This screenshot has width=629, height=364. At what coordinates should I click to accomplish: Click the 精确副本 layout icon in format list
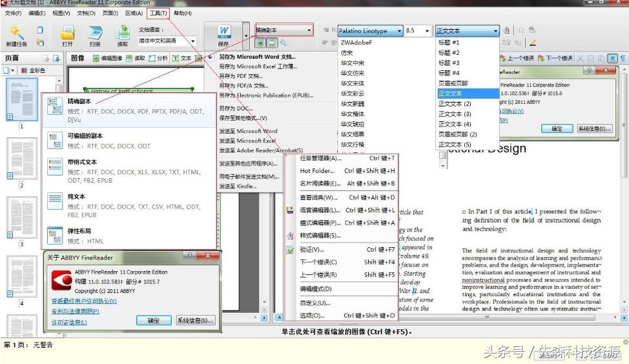(x=55, y=106)
